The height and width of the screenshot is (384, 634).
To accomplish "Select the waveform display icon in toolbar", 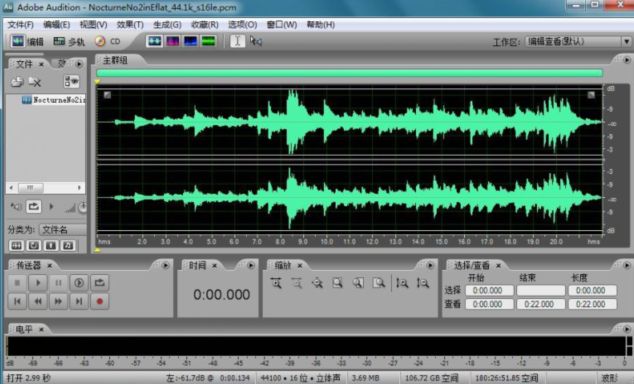I will pyautogui.click(x=154, y=41).
